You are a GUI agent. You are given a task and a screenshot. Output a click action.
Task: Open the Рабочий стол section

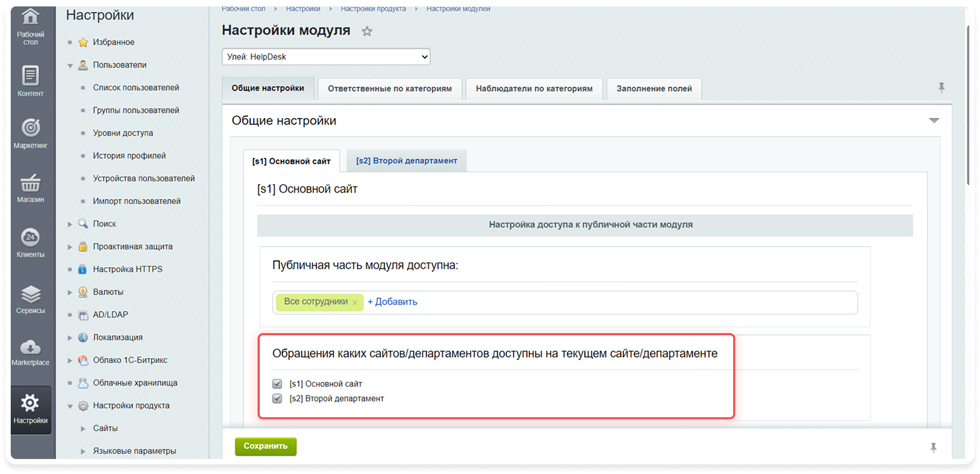pyautogui.click(x=31, y=27)
